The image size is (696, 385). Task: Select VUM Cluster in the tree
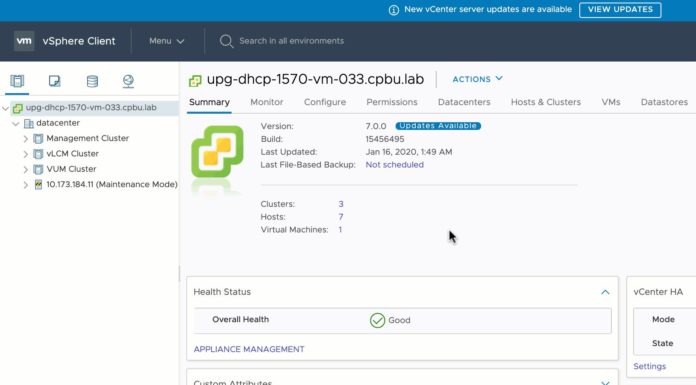[71, 169]
